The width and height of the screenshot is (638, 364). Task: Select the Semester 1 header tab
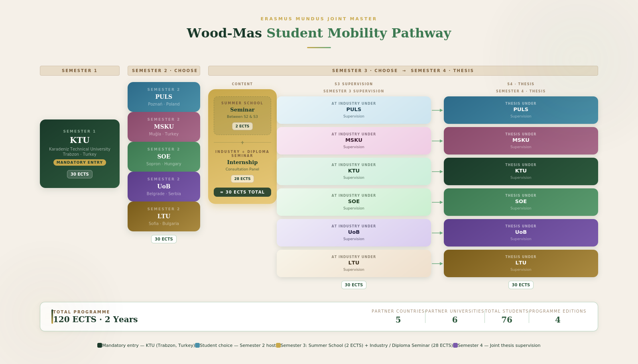(80, 70)
